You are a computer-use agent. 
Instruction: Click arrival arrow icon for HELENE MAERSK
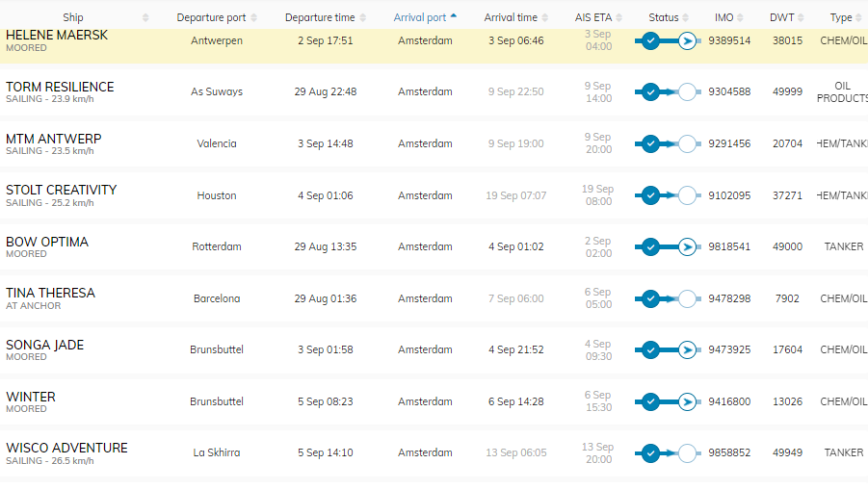click(x=687, y=41)
